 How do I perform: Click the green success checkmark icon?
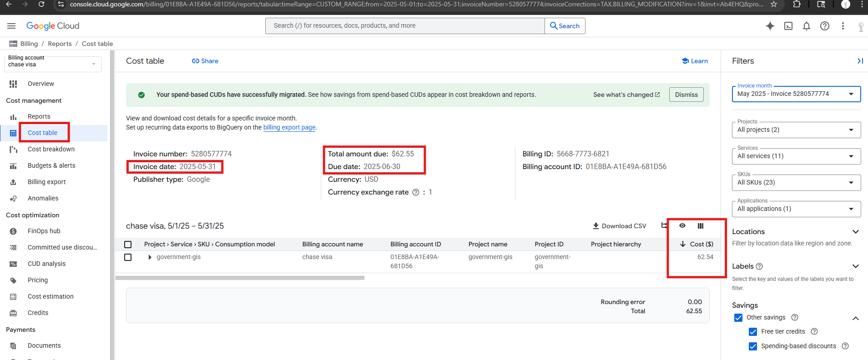[141, 95]
